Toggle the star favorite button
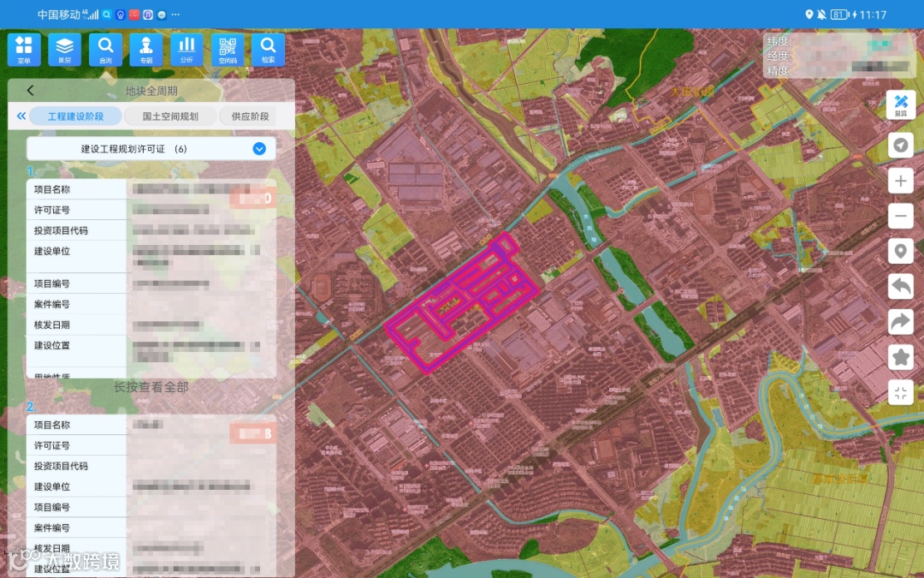This screenshot has width=924, height=578. [900, 357]
